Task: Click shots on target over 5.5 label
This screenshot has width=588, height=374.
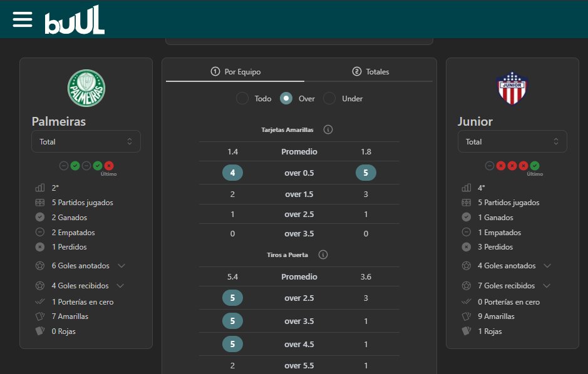Action: [299, 365]
